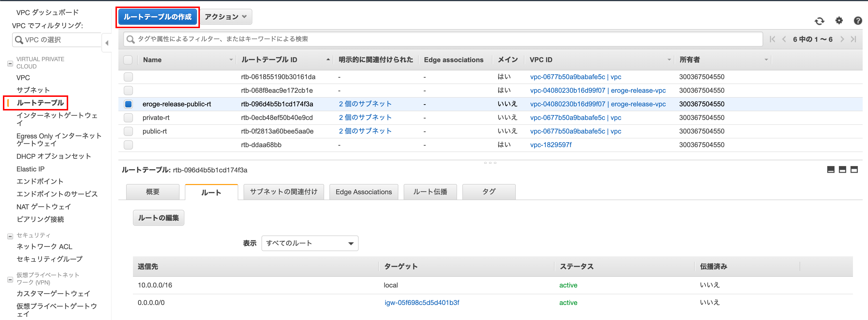
Task: Switch to the ルート伝播 tab
Action: 430,192
